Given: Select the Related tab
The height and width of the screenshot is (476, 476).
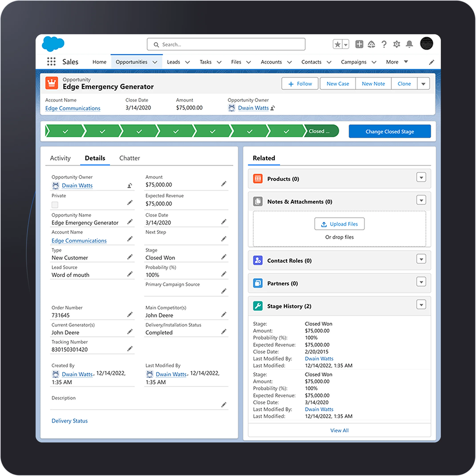Looking at the screenshot, I should tap(264, 158).
